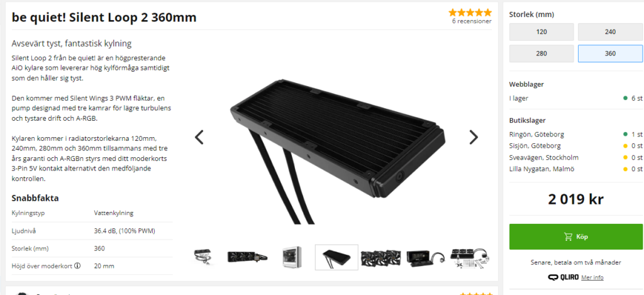Screen dimensions: 644x295
Task: View thumbnail showing cooler with three fans
Action: pos(248,257)
